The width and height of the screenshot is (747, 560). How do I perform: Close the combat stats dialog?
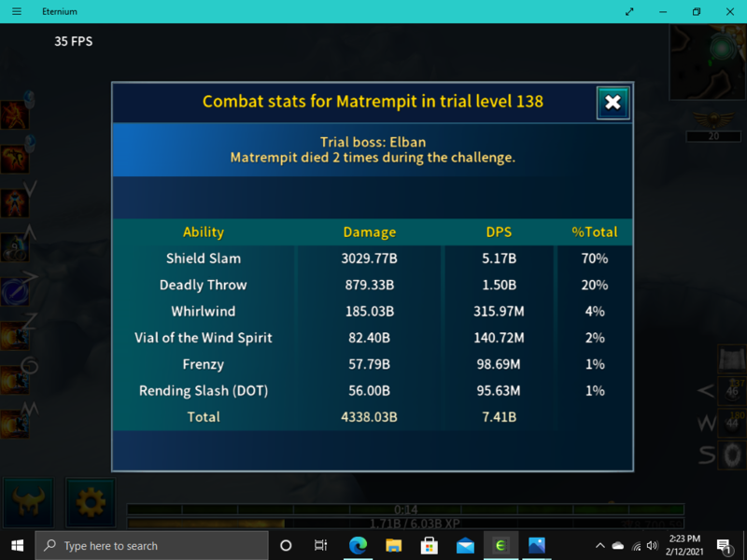pyautogui.click(x=613, y=103)
